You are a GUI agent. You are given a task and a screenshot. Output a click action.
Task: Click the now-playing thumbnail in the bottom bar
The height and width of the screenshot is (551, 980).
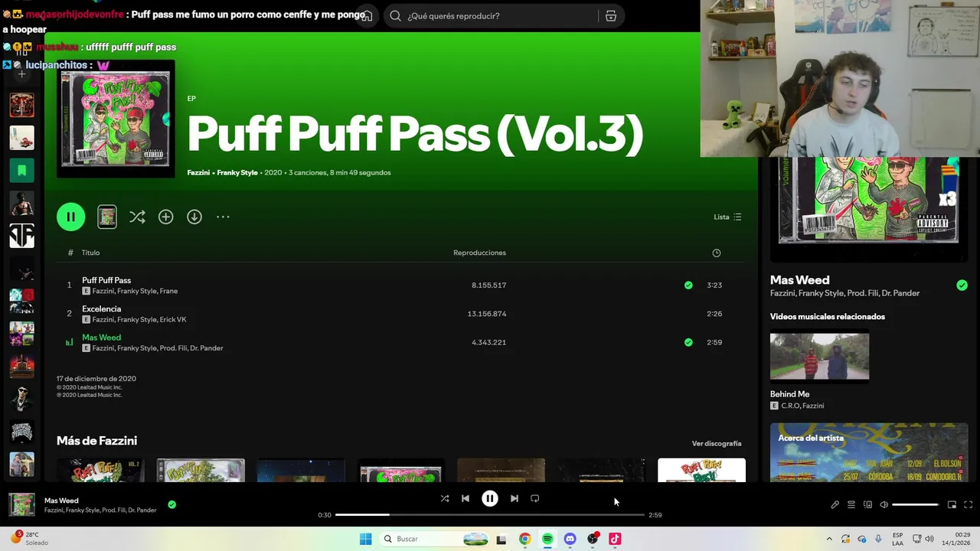click(x=21, y=505)
